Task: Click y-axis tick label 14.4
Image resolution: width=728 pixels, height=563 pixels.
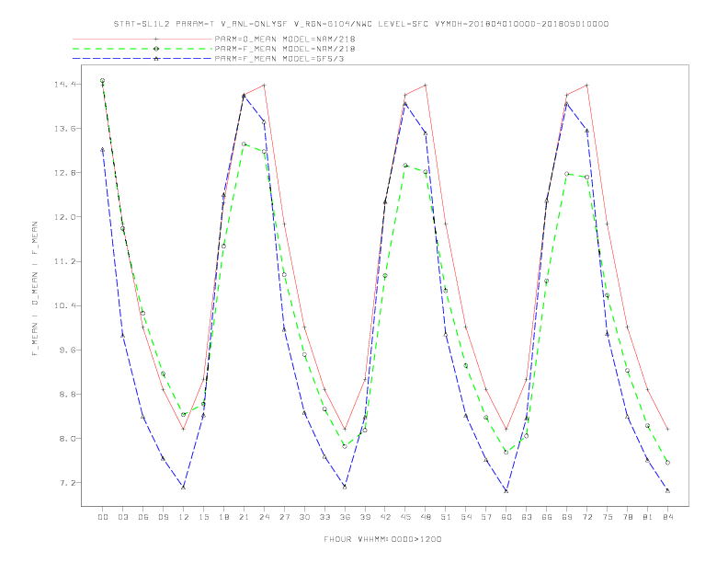Action: pyautogui.click(x=64, y=84)
